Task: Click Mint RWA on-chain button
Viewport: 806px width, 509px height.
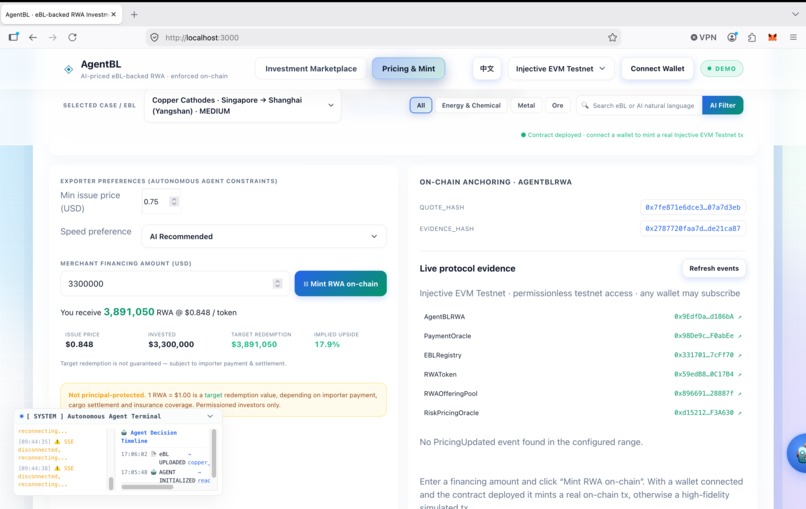Action: pyautogui.click(x=340, y=284)
